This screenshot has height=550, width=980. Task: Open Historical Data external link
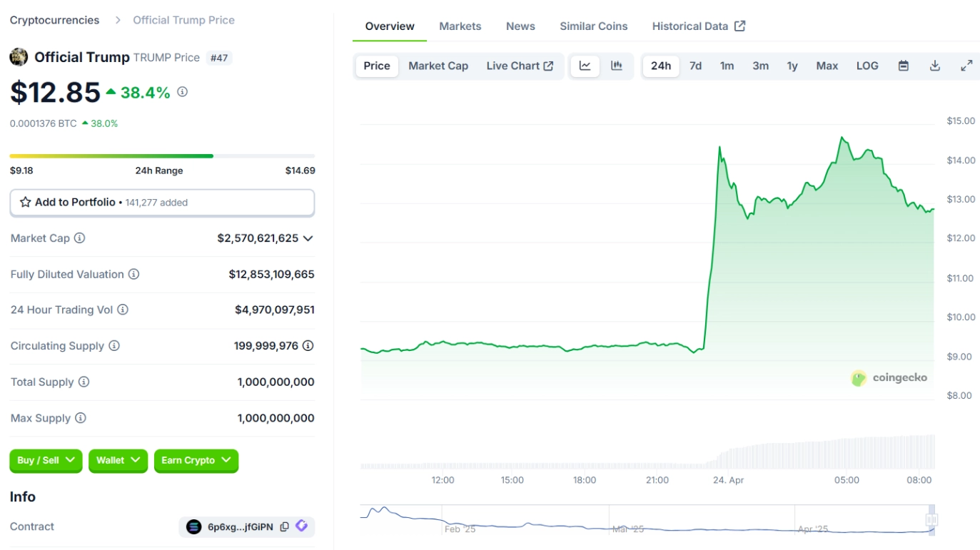pos(699,26)
